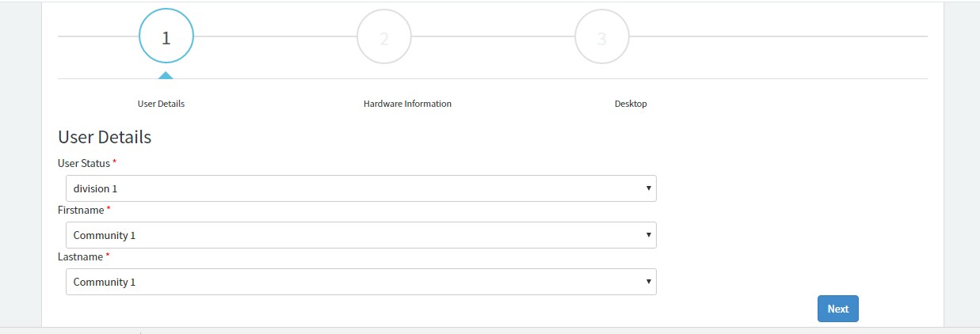Select the User Details step label

(162, 104)
